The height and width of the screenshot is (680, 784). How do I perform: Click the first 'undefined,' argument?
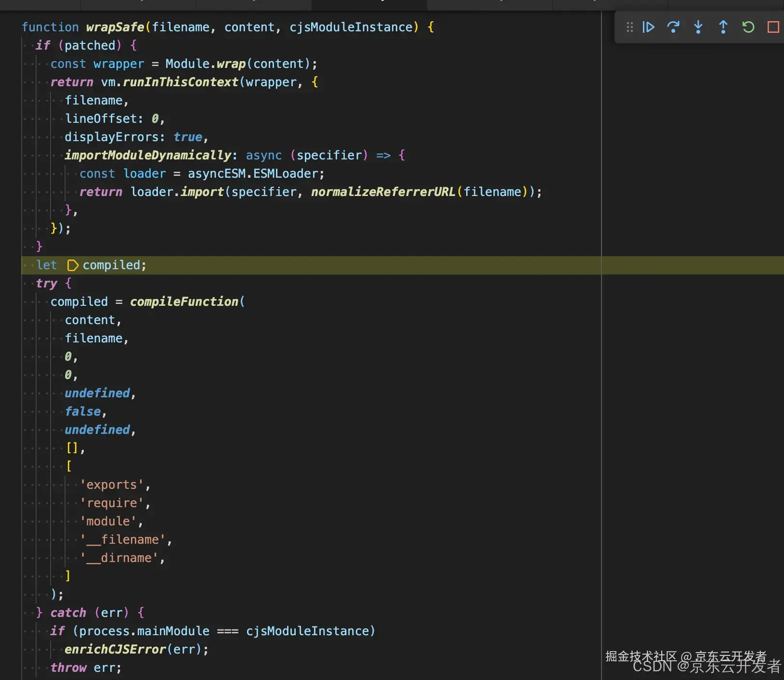point(100,393)
